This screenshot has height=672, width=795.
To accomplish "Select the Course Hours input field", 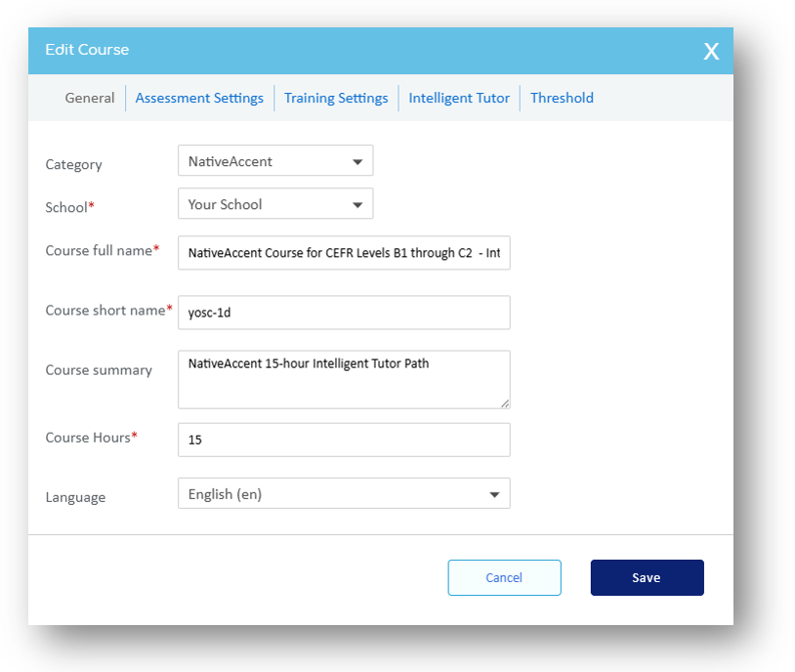I will (344, 441).
